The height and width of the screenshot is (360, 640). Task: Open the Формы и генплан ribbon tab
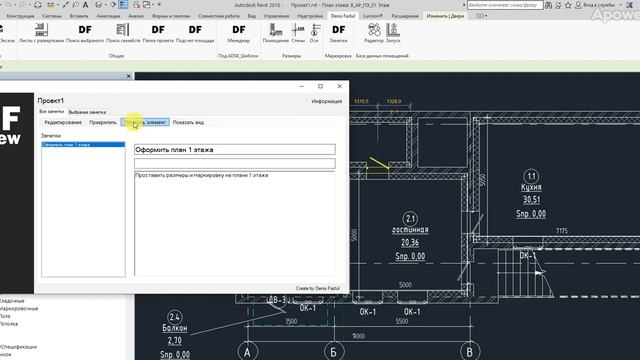171,16
